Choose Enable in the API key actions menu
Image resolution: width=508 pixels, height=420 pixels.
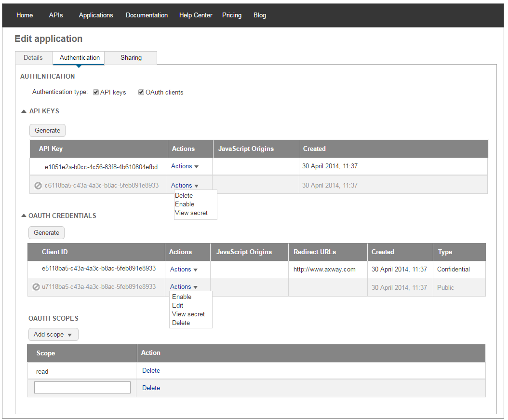pos(185,204)
